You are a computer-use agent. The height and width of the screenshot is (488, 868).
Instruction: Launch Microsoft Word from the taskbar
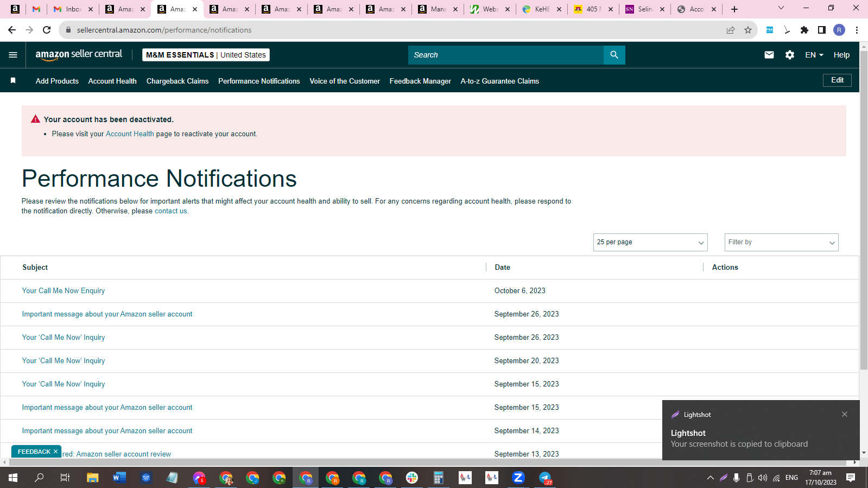[x=119, y=478]
